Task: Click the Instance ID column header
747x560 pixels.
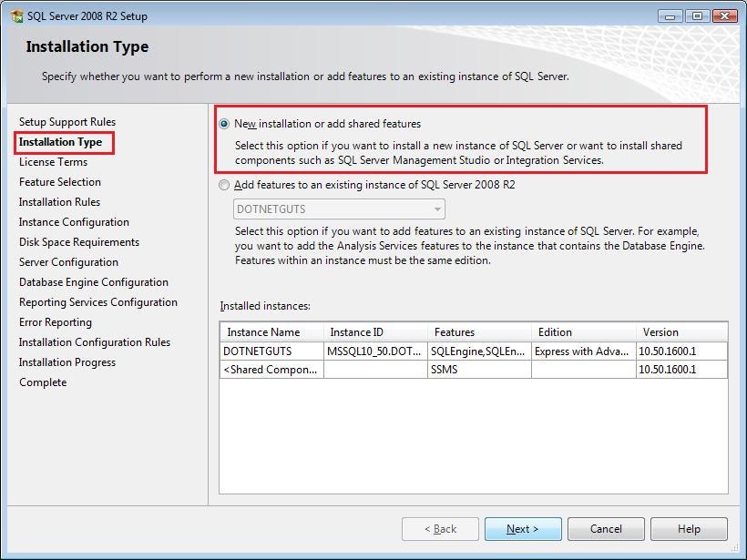Action: tap(375, 332)
